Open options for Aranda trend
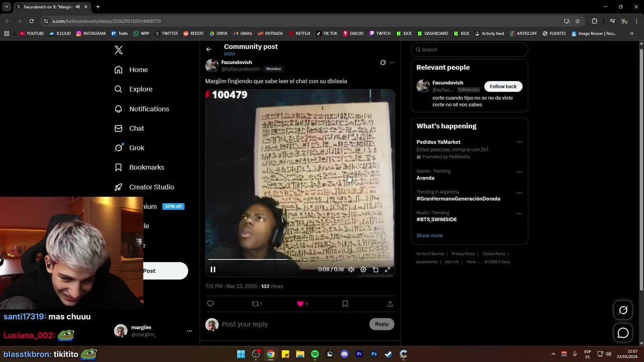Viewport: 644px width, 362px height. 519,172
